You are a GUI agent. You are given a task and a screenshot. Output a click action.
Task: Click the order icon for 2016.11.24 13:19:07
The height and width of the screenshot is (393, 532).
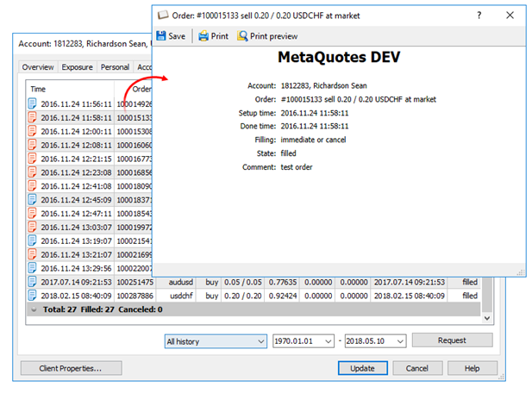pos(32,240)
